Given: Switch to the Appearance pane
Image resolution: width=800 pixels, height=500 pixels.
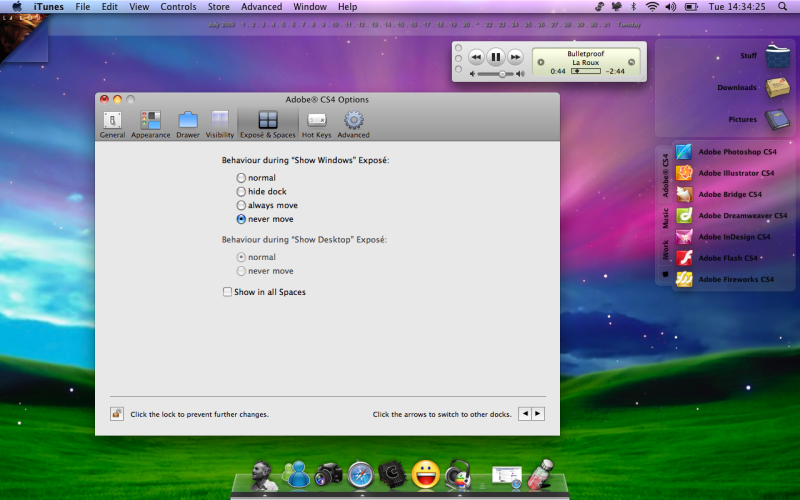Looking at the screenshot, I should click(151, 124).
